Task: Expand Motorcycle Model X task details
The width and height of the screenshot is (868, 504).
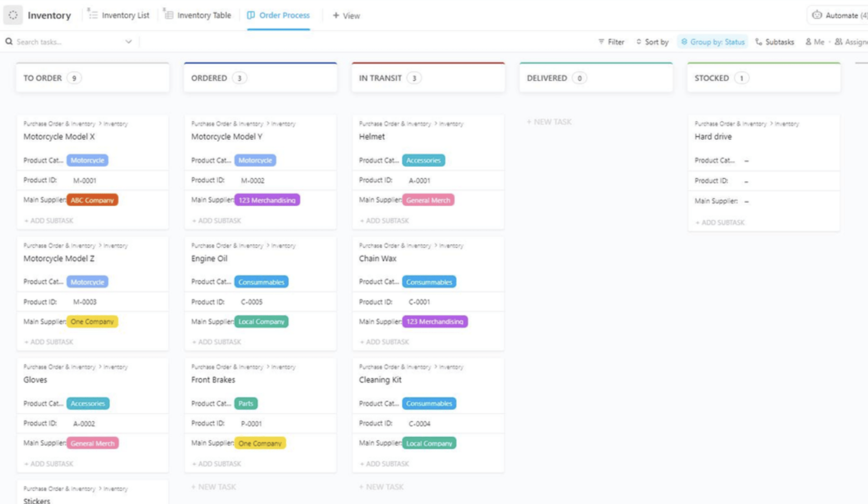Action: click(x=59, y=136)
